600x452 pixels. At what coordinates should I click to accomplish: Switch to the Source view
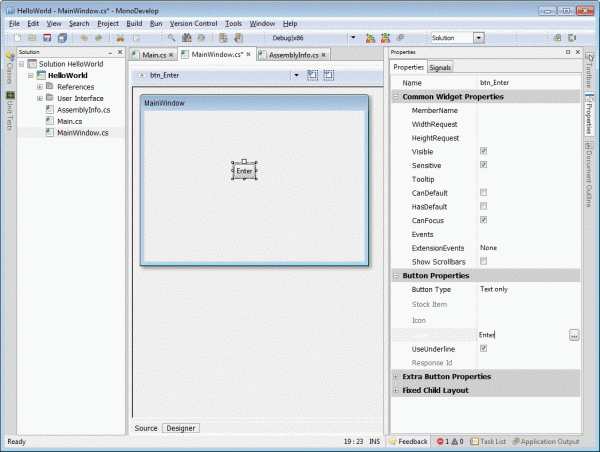(146, 428)
